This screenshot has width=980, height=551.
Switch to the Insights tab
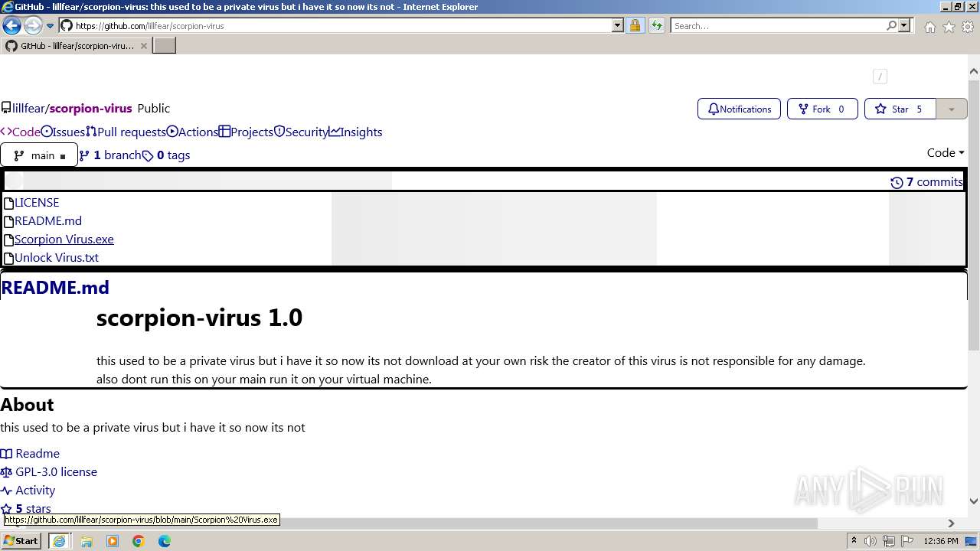pos(356,132)
